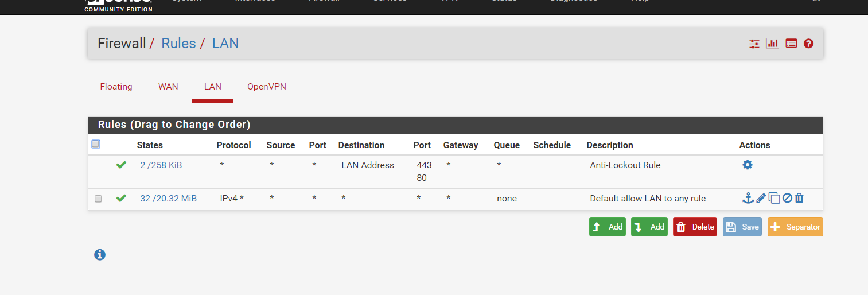Click the bar chart status icon
868x295 pixels.
pos(772,44)
